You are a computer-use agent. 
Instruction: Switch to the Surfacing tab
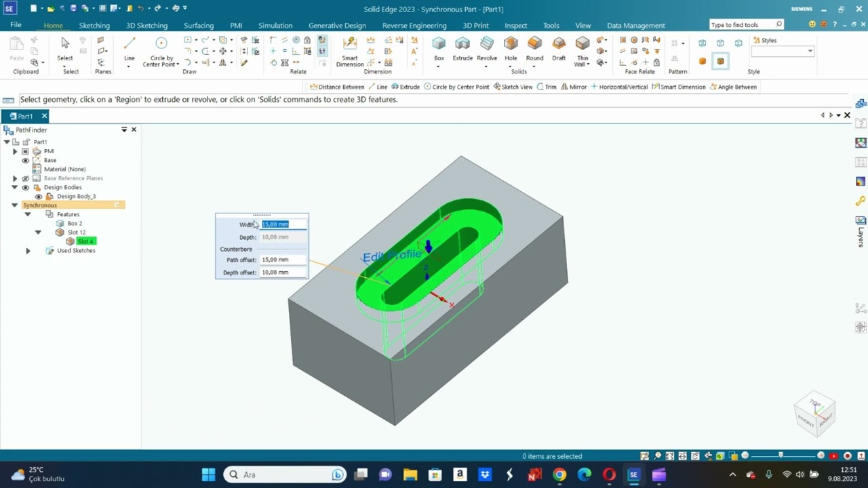pos(199,25)
